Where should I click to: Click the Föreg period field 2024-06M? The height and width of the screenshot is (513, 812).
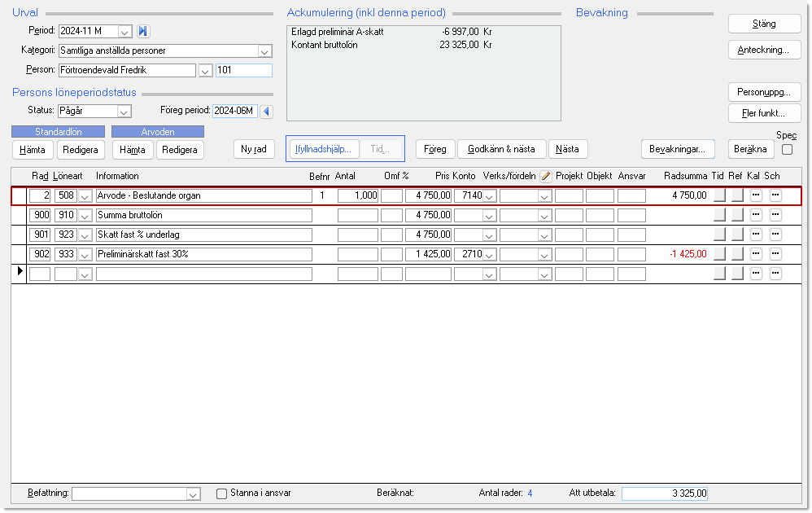click(x=235, y=111)
